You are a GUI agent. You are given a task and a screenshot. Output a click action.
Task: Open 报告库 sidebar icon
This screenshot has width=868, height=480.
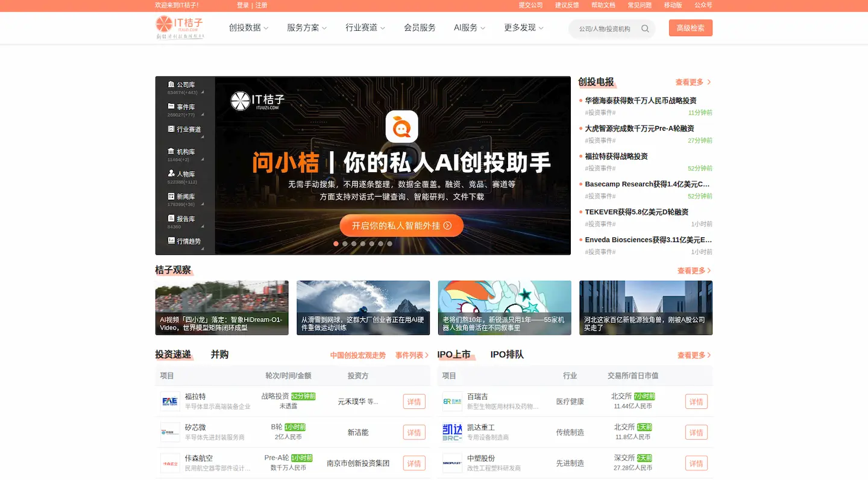coord(171,219)
